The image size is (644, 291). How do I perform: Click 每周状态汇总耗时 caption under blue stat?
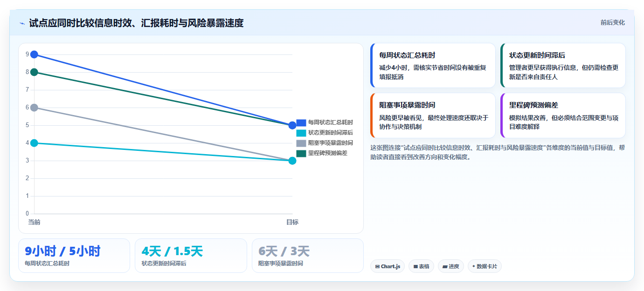point(47,264)
